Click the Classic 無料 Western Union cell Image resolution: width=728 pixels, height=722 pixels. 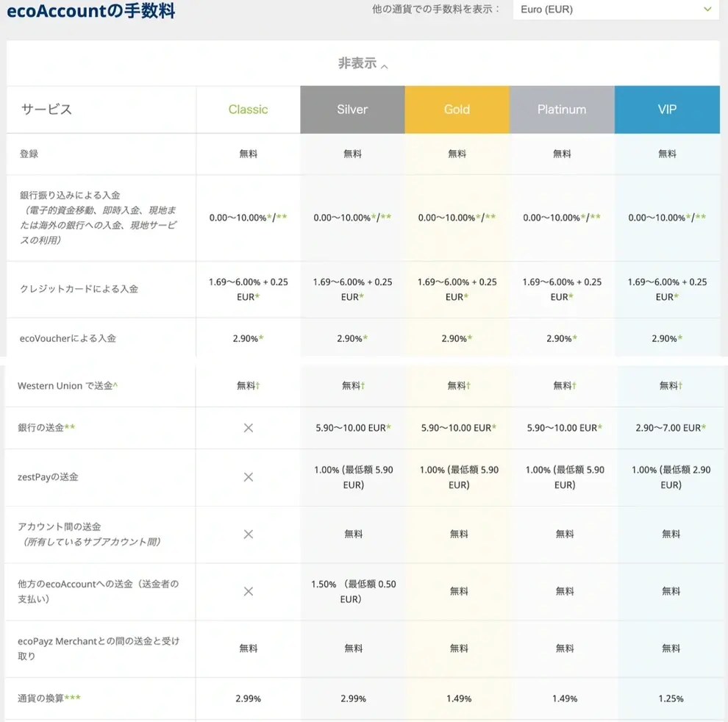[249, 385]
